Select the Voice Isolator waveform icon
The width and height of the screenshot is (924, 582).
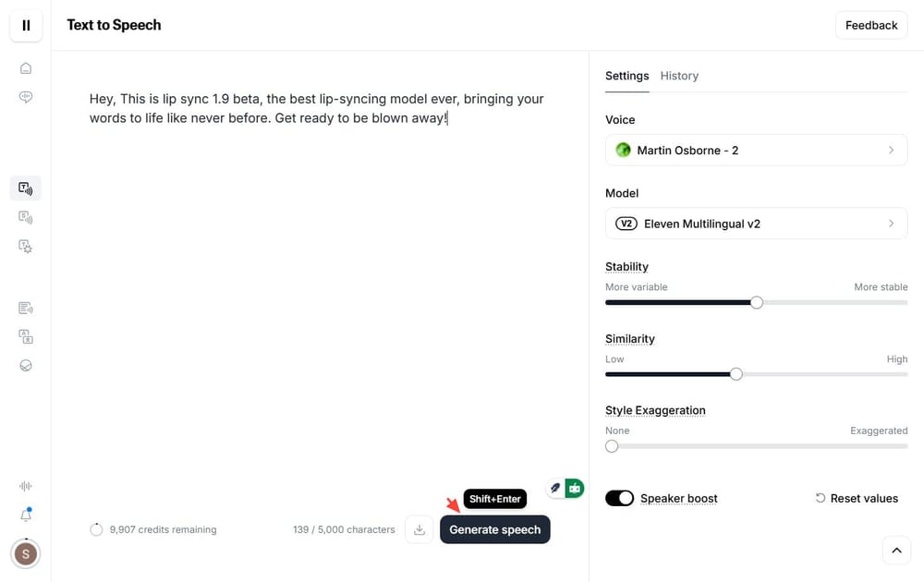[x=25, y=486]
